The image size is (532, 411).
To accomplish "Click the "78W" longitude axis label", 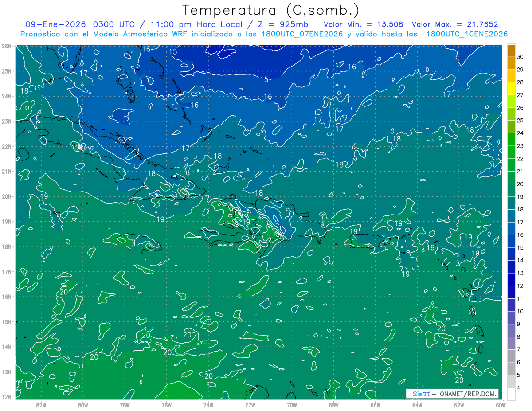I will (x=125, y=405).
